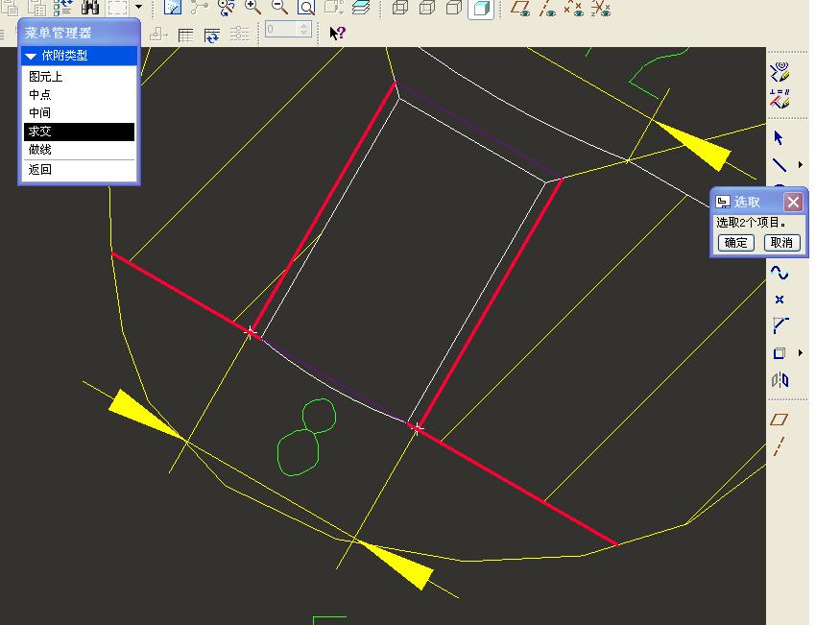This screenshot has height=625, width=840.
Task: Select the highlighted 求交 menu entry
Action: [x=80, y=132]
